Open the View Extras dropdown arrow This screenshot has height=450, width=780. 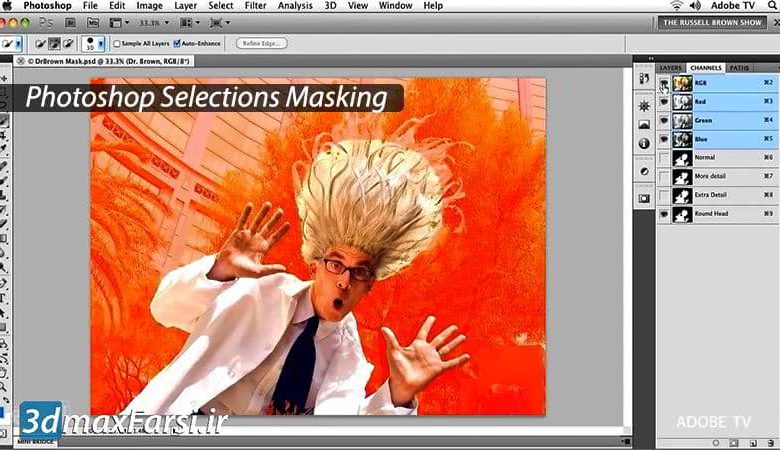click(x=127, y=23)
